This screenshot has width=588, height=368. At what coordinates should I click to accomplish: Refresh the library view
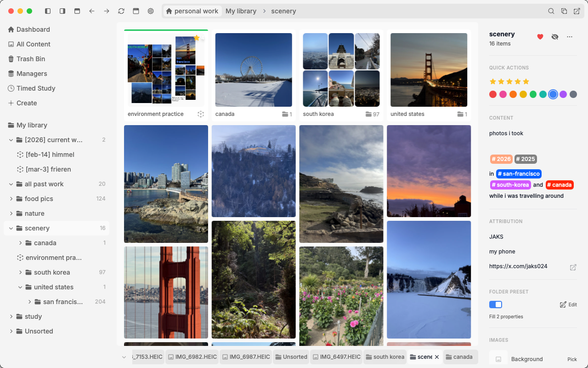click(x=121, y=11)
